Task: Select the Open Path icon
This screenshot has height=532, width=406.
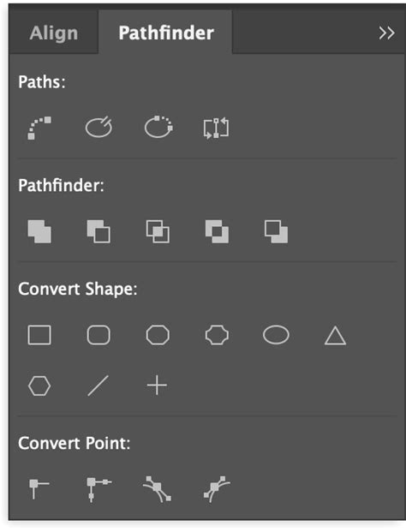Action: [x=99, y=127]
